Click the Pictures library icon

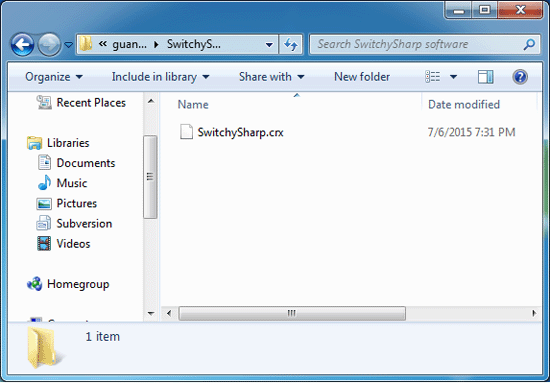point(44,204)
